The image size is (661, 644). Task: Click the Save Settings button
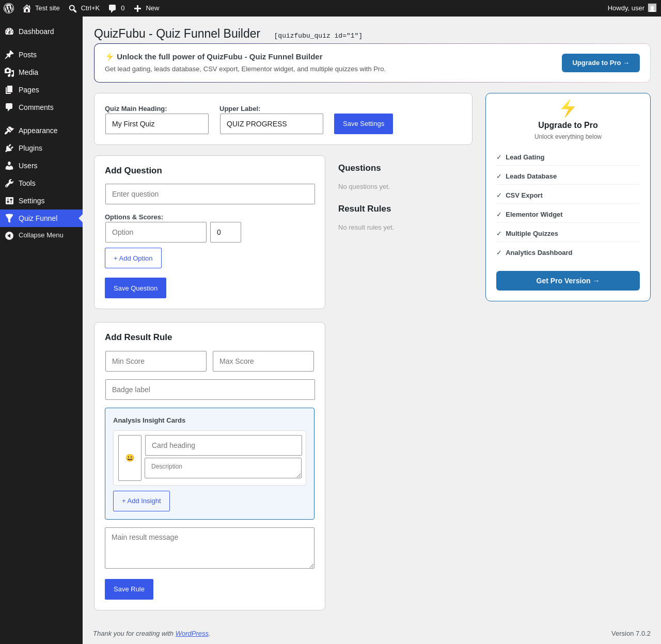(364, 124)
